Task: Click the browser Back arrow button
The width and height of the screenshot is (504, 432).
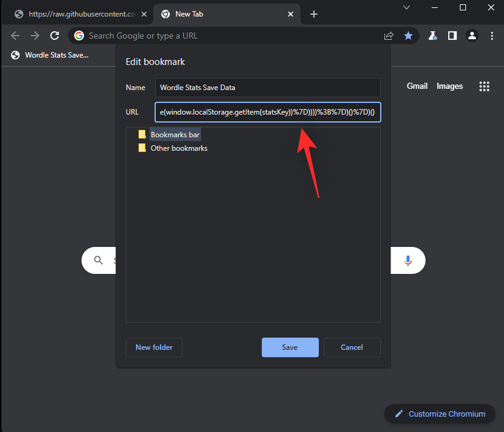Action: (15, 36)
